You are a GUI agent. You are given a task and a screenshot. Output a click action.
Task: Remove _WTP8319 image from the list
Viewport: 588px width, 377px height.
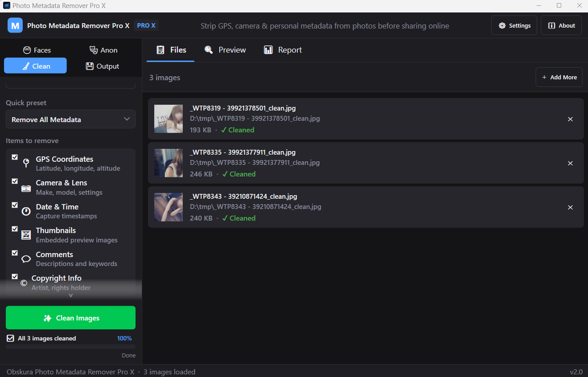coord(570,119)
